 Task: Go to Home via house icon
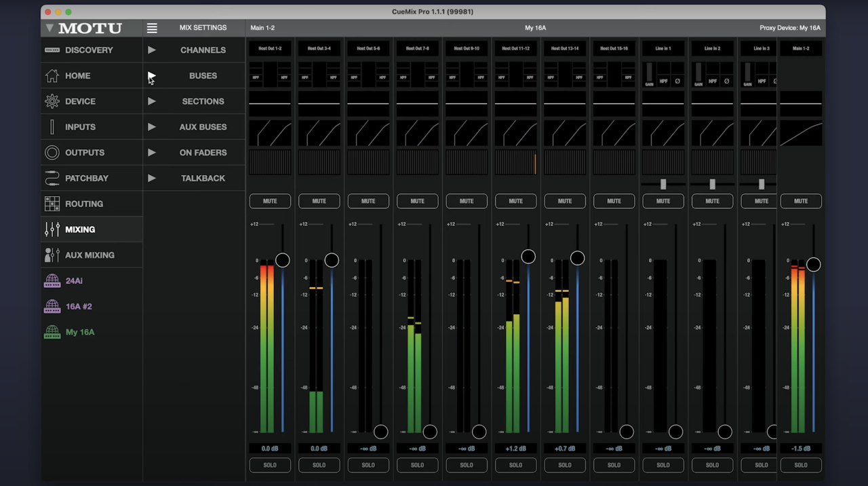[52, 76]
